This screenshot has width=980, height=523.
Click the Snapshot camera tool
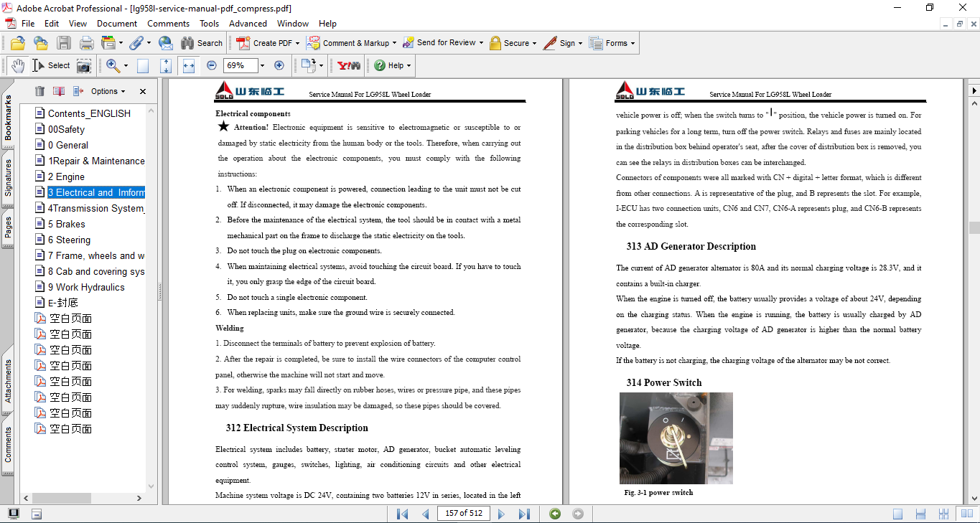84,65
